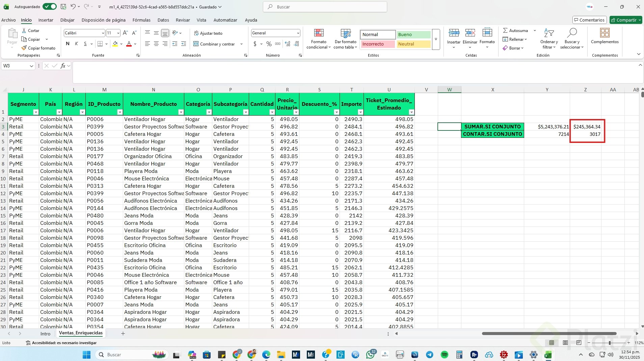644x361 pixels.
Task: Open Telegram from the taskbar
Action: point(429,355)
